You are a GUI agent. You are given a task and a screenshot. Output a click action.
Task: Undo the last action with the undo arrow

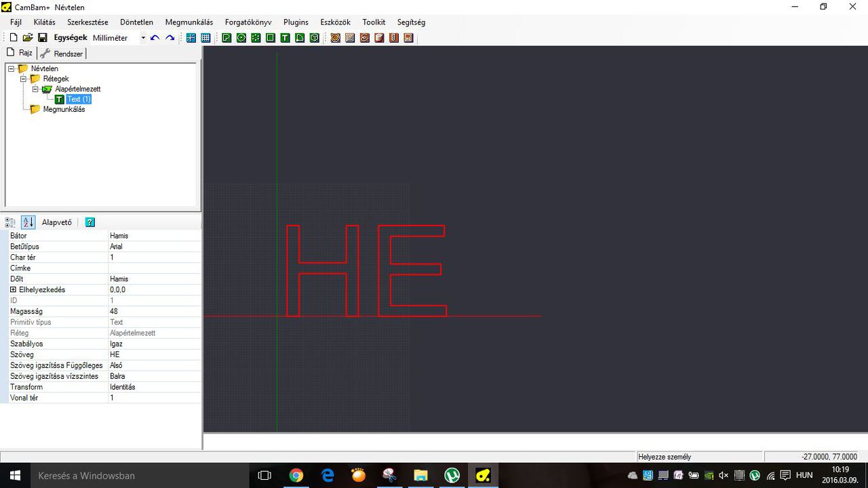click(155, 38)
